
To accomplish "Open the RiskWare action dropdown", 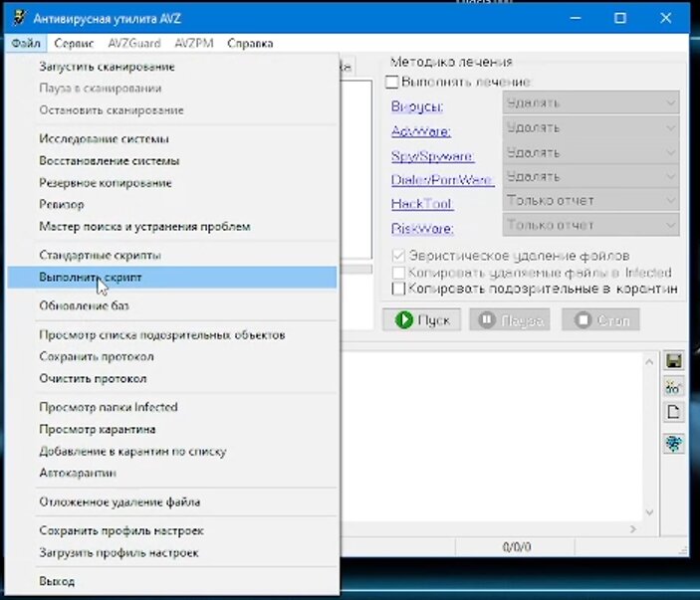I will tap(591, 225).
